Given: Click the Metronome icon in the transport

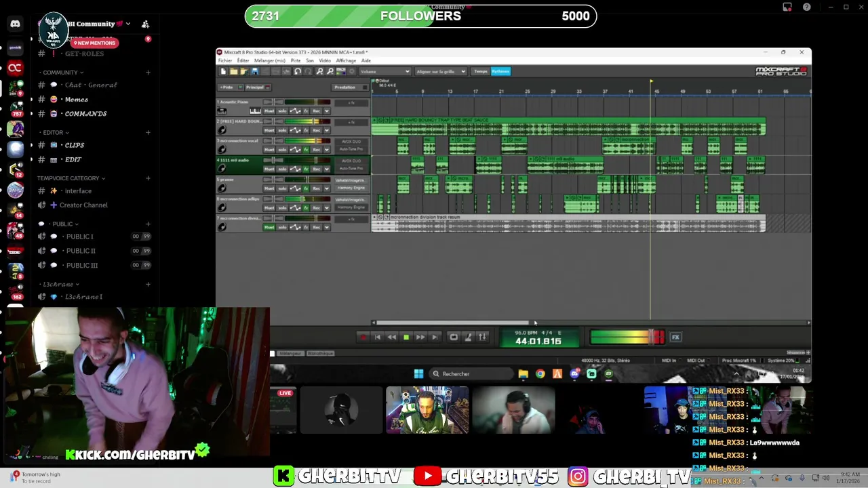Looking at the screenshot, I should pyautogui.click(x=468, y=337).
